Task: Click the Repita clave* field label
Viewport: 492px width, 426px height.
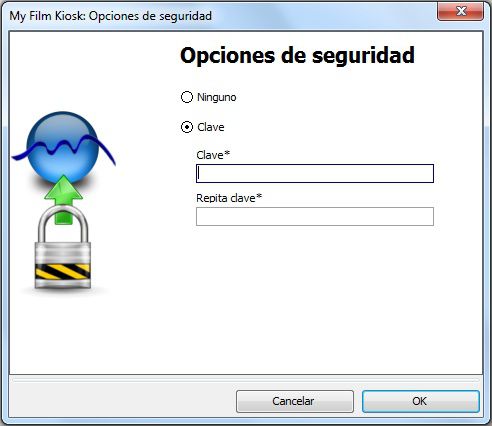Action: coord(229,198)
